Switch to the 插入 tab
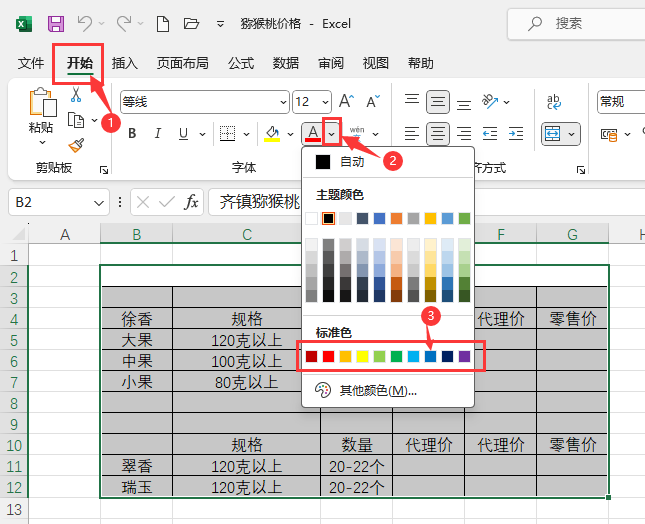 point(125,63)
